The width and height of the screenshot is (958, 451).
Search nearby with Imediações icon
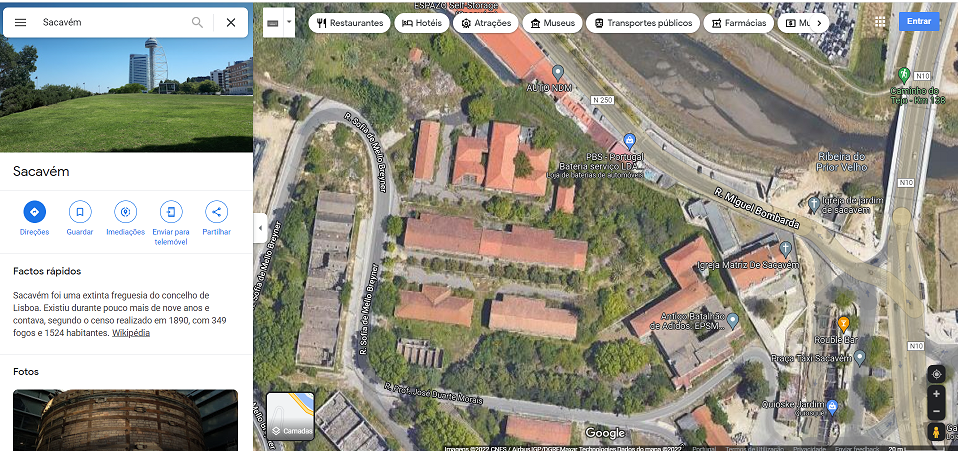click(125, 212)
